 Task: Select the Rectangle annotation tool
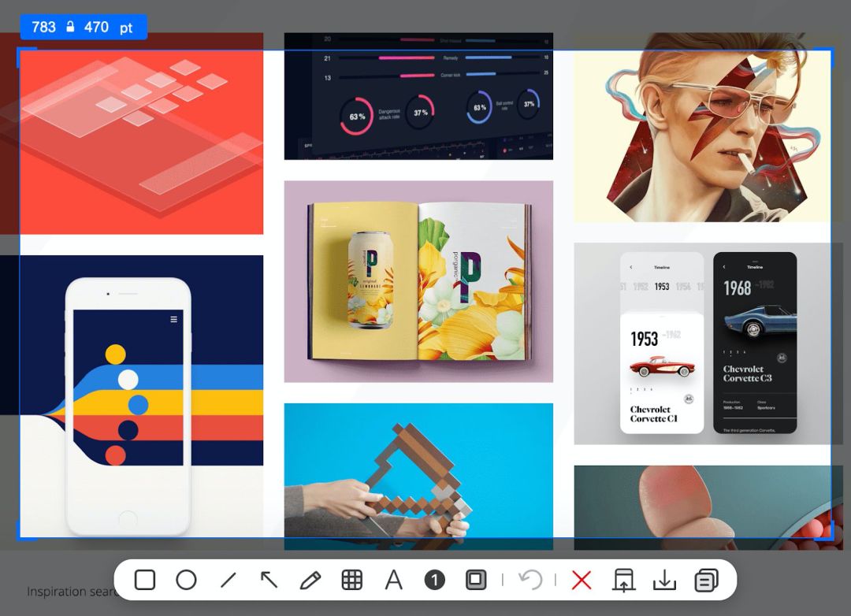tap(144, 579)
